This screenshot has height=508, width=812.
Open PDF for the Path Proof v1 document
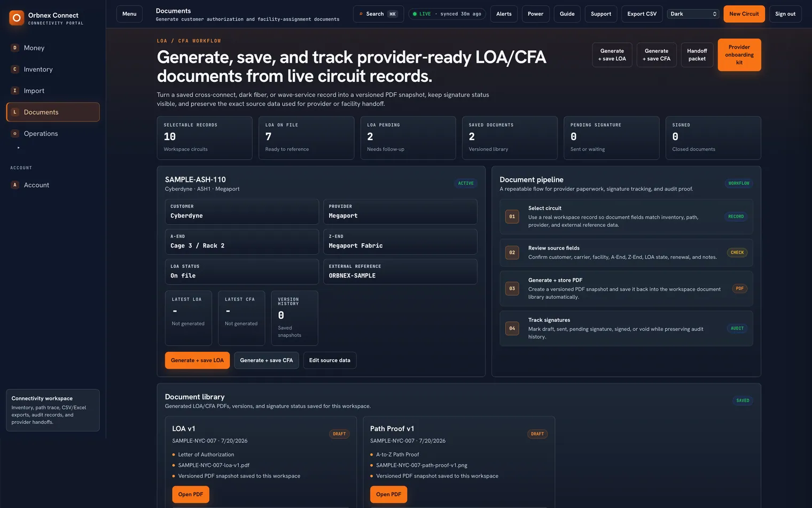(389, 495)
